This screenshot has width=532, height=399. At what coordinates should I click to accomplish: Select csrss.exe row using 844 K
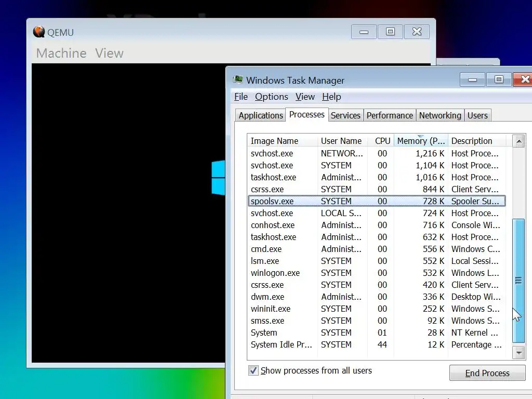pyautogui.click(x=377, y=189)
